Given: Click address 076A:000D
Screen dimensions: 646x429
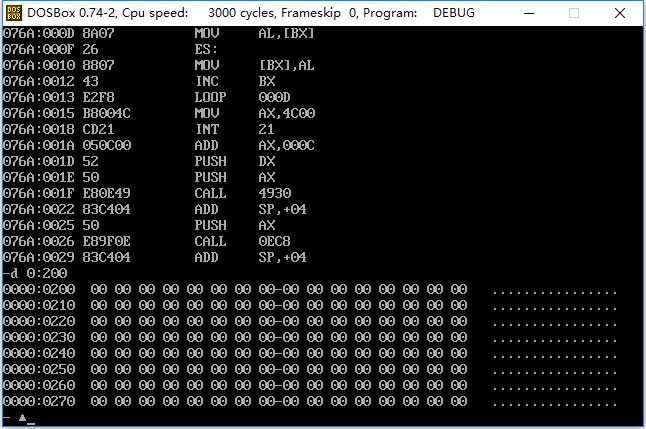Looking at the screenshot, I should (39, 33).
